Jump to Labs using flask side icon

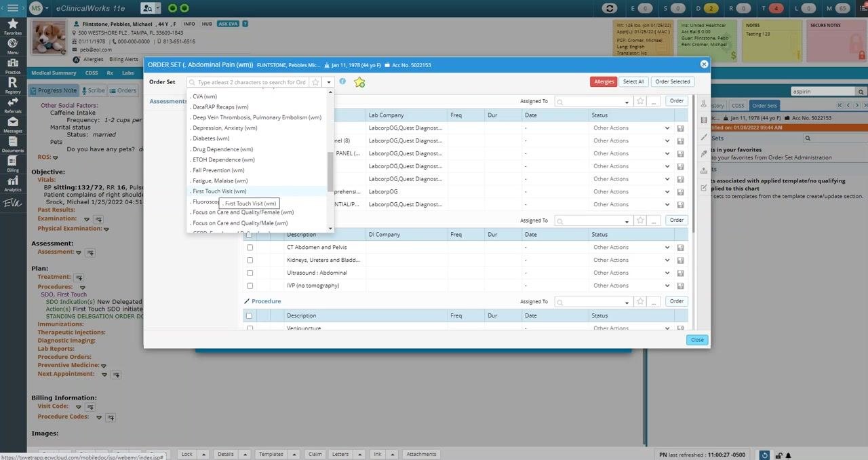pos(703,104)
